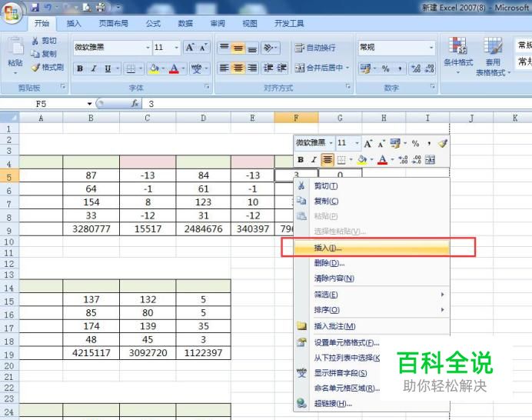Screen dimensions: 532x420
Task: Choose 剪切(T) in context menu
Action: (371, 186)
